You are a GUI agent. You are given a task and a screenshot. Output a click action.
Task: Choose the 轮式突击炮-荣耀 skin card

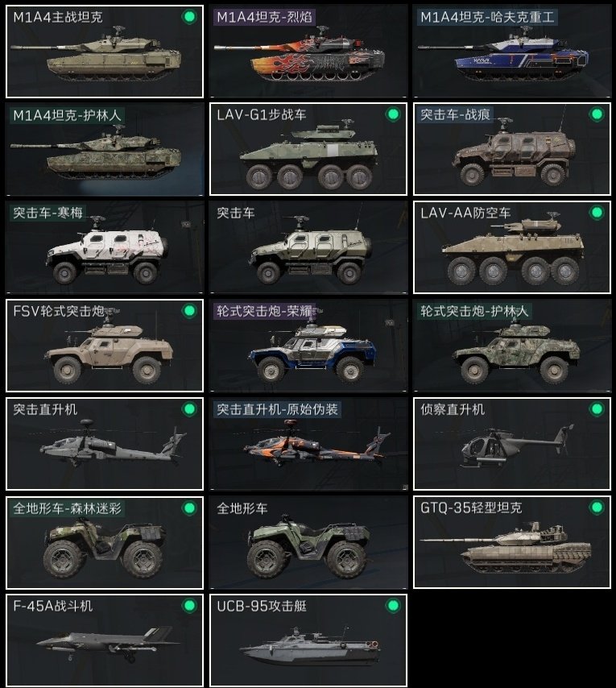click(308, 346)
